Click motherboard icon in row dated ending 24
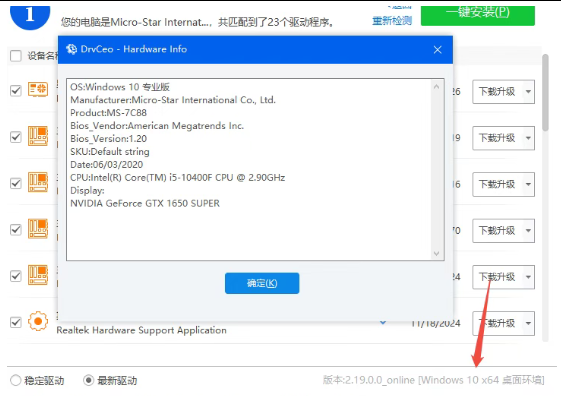 [38, 275]
